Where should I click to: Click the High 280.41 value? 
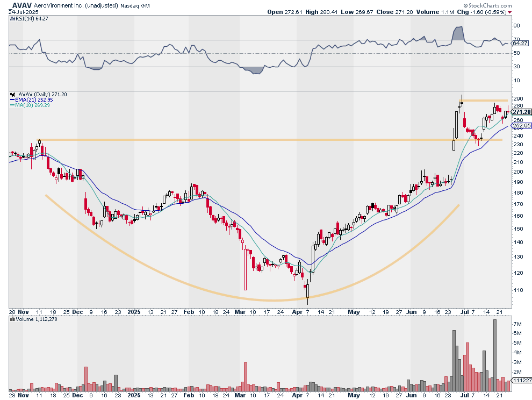321,12
